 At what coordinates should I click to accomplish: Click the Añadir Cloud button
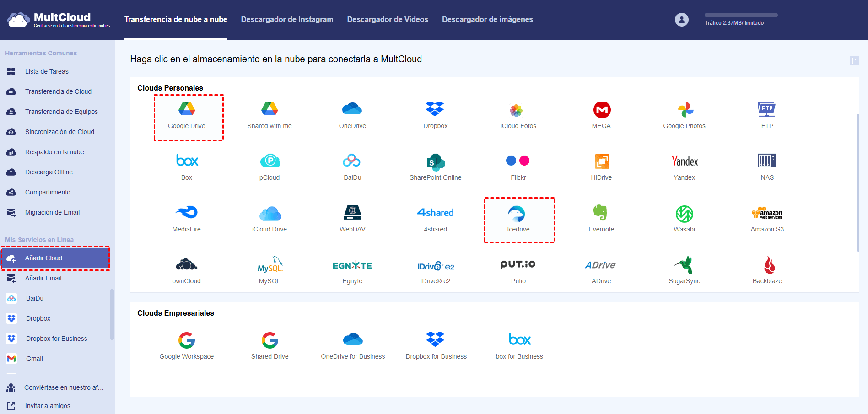coord(55,258)
